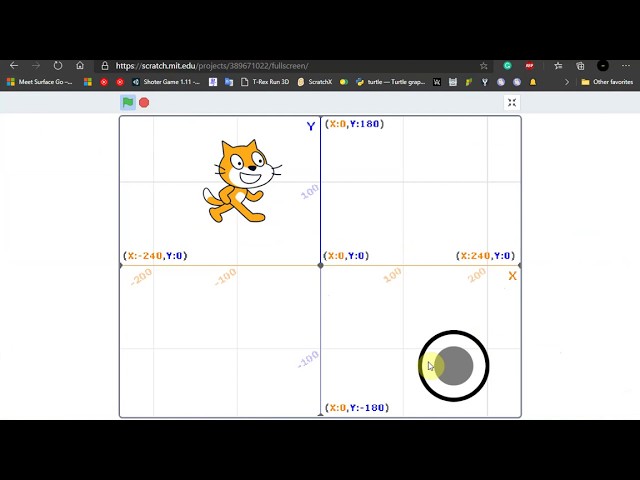Open the turtle — Turtle graphics bookmark
The height and width of the screenshot is (480, 640).
tap(391, 82)
